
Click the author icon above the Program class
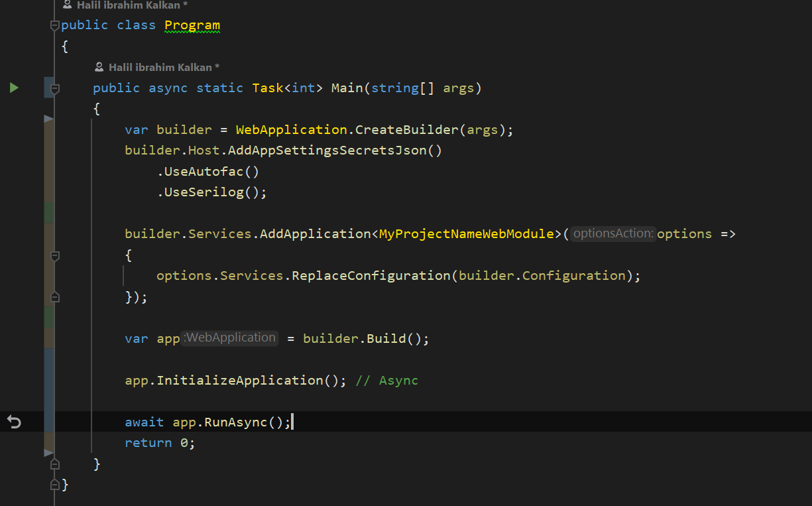67,4
